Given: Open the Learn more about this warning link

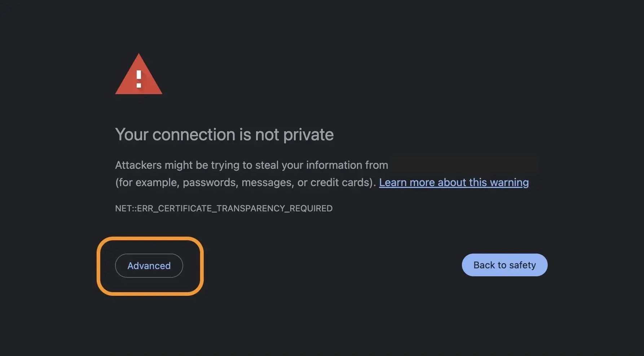Looking at the screenshot, I should pyautogui.click(x=454, y=183).
